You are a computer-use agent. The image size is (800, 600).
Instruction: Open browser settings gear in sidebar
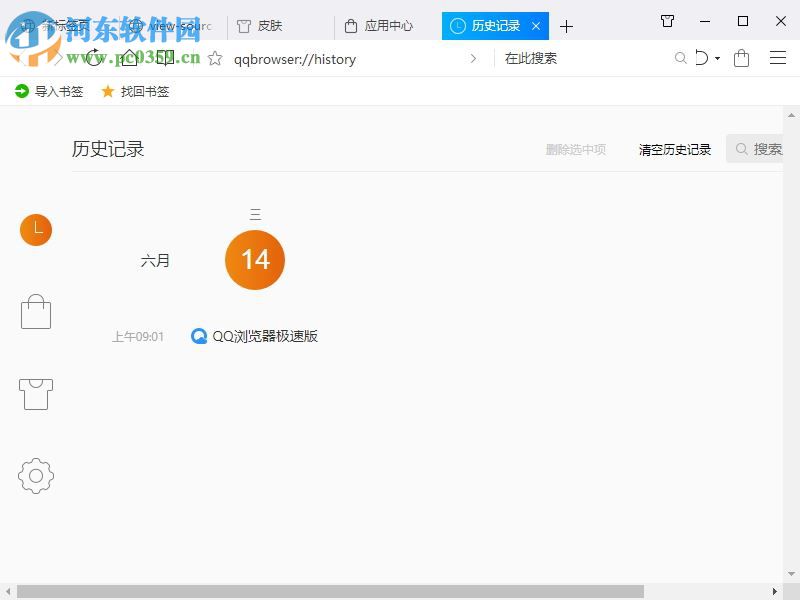click(x=36, y=477)
